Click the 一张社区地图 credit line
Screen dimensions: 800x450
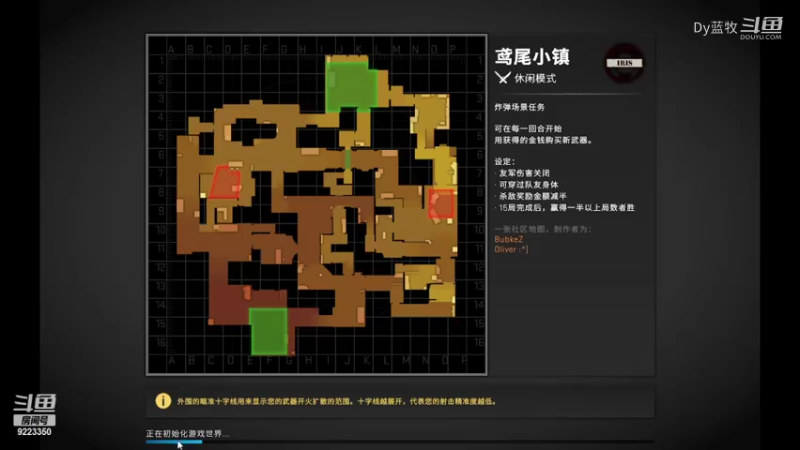pos(543,229)
